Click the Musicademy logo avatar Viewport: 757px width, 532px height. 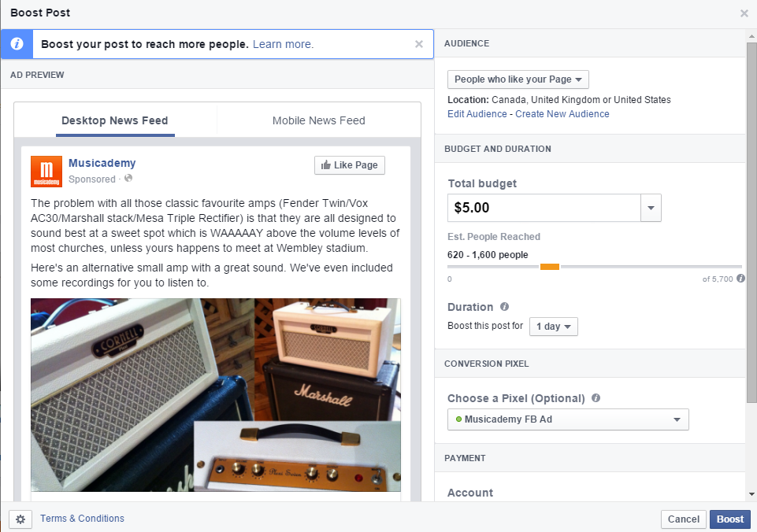coord(46,172)
